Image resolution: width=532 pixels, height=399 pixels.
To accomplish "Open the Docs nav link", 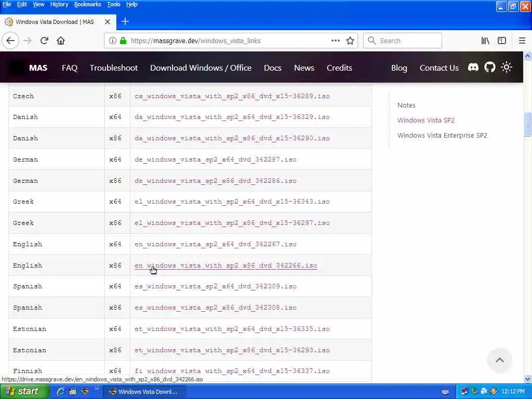I will pyautogui.click(x=273, y=68).
